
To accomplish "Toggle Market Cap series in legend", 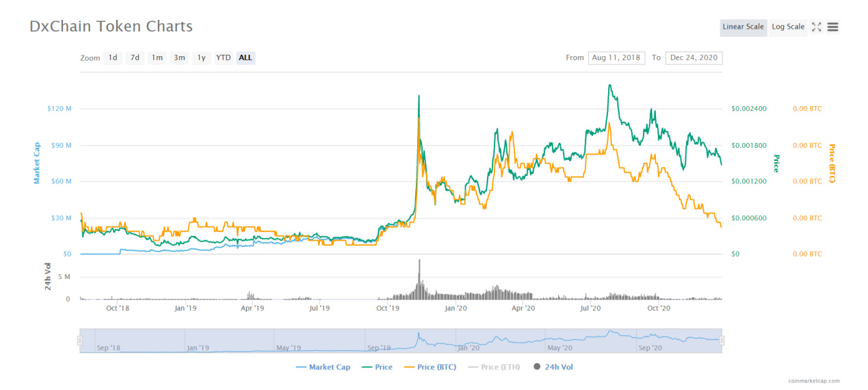I will tap(323, 367).
